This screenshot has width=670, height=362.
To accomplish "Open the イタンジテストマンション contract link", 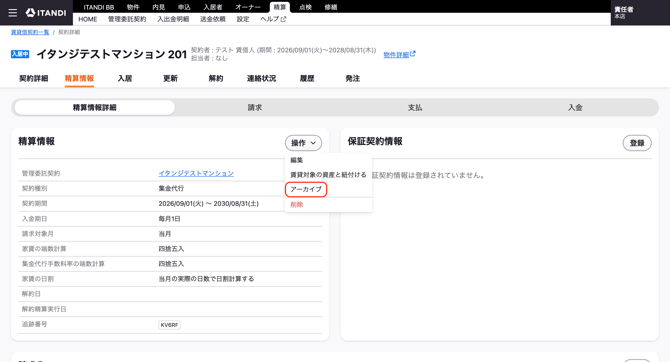I will point(196,173).
